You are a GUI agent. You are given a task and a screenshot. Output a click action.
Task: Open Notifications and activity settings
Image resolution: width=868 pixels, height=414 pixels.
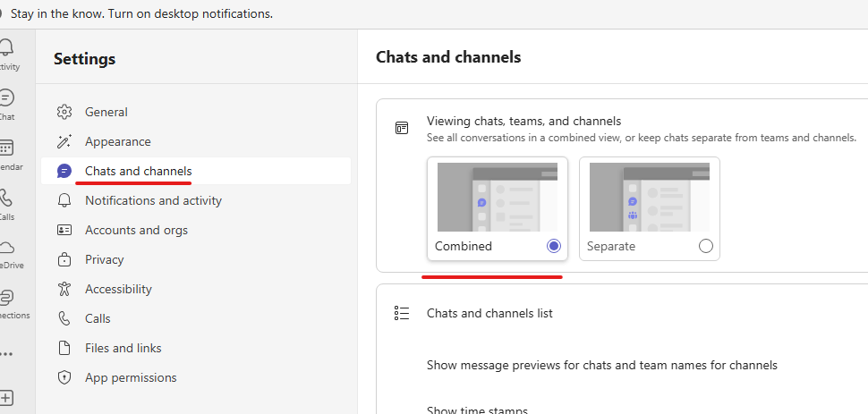[196, 200]
